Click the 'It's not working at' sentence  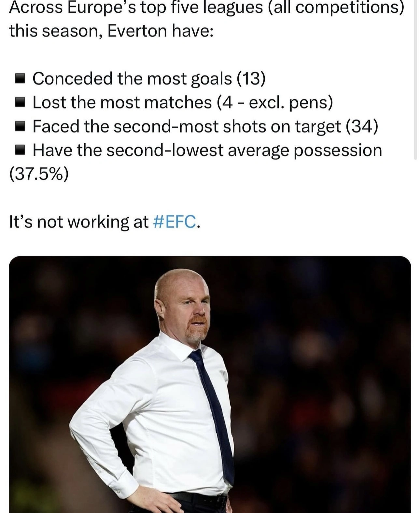coord(79,222)
